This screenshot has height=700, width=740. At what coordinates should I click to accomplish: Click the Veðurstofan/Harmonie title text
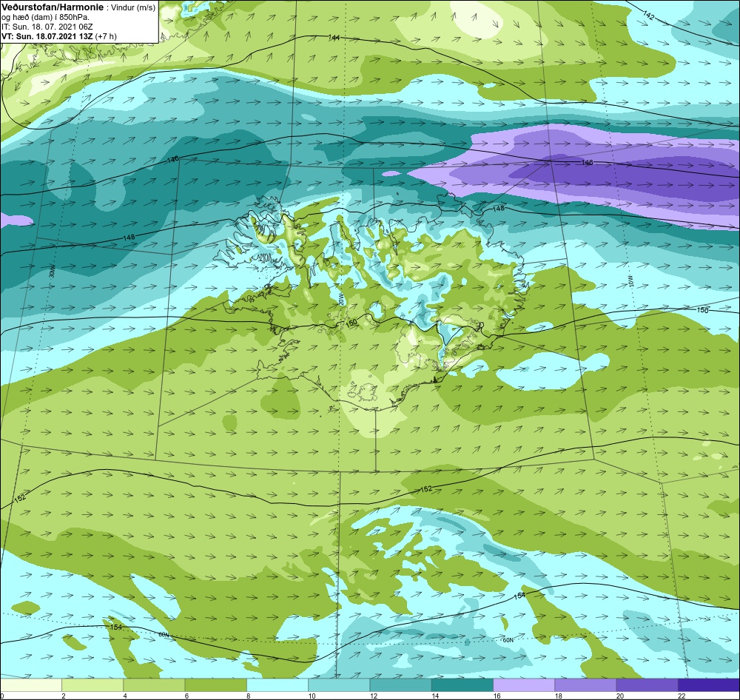(x=53, y=7)
